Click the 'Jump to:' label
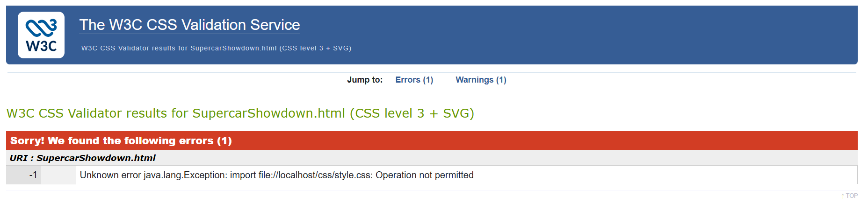 [x=365, y=80]
